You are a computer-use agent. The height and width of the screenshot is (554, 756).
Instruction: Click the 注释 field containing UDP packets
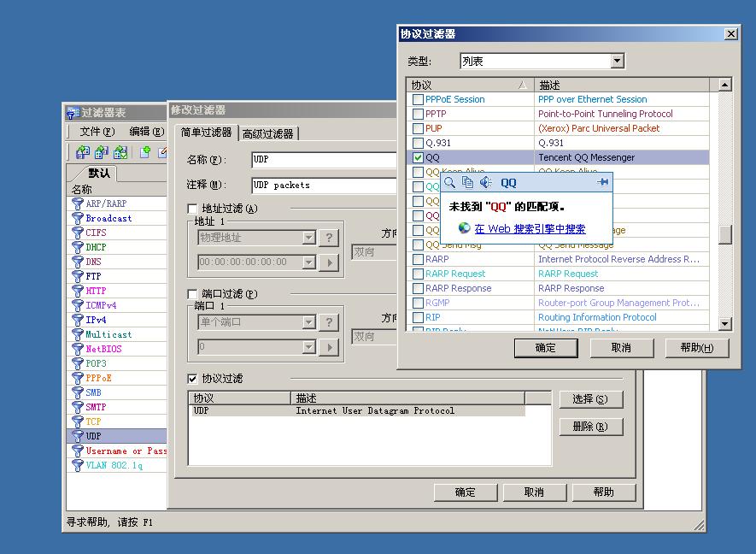point(324,185)
